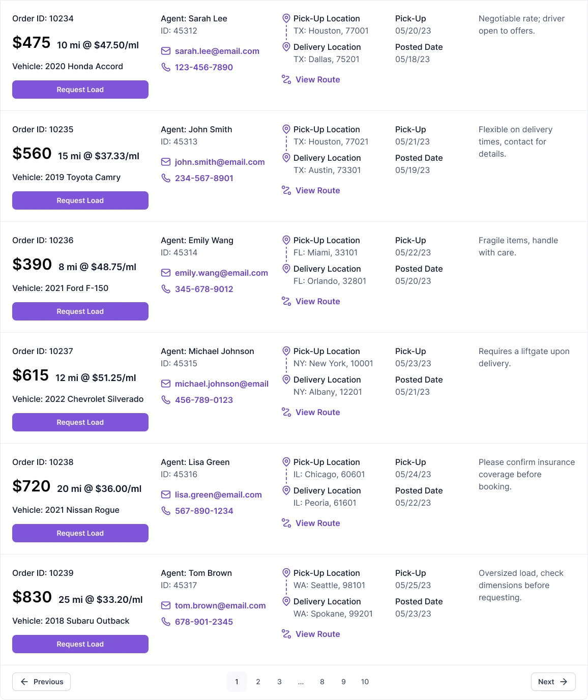Click the pick-up pin icon for Houston, 77001
The image size is (588, 700).
point(286,18)
